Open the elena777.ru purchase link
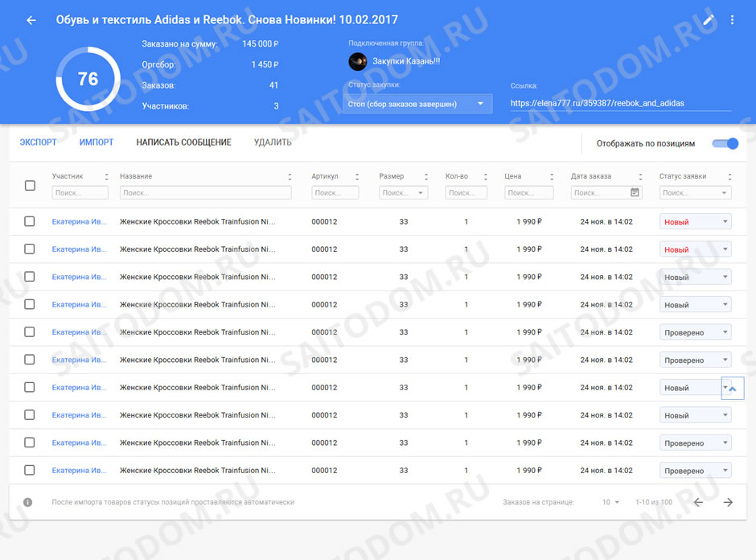The width and height of the screenshot is (756, 560). point(598,103)
